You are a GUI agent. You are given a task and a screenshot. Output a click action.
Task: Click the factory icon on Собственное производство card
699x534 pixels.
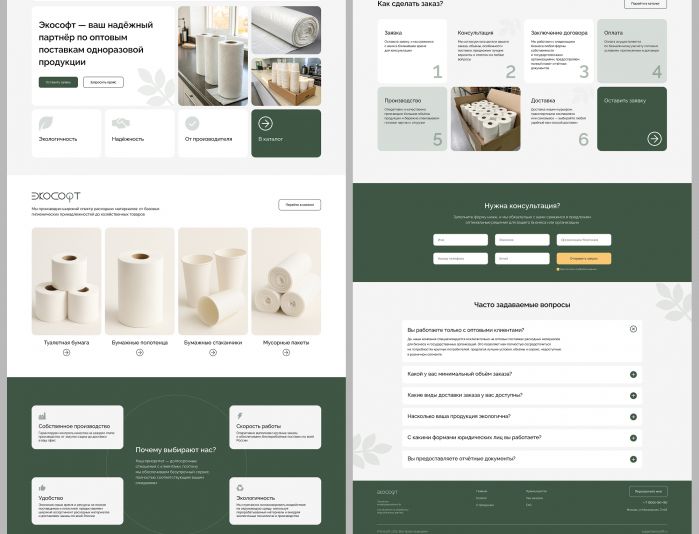[42, 416]
